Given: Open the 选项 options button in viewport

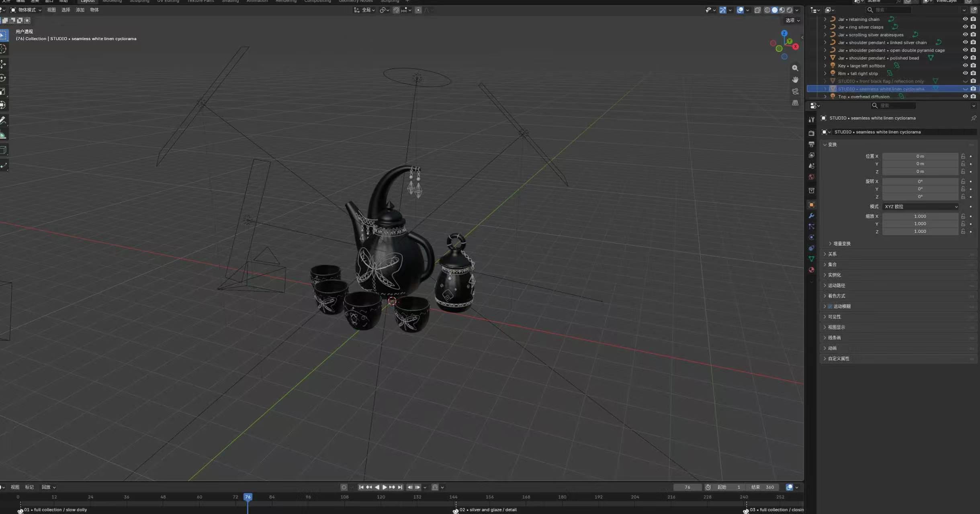Looking at the screenshot, I should 792,20.
